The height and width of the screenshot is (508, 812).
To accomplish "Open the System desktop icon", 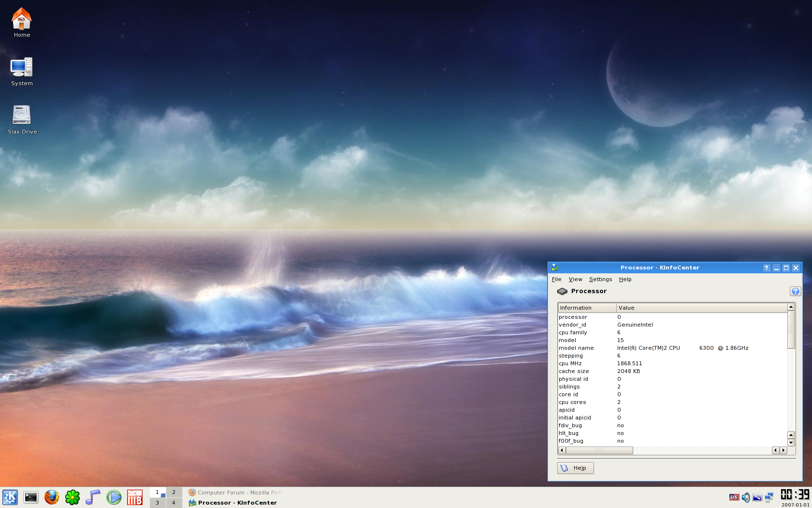I will [22, 72].
